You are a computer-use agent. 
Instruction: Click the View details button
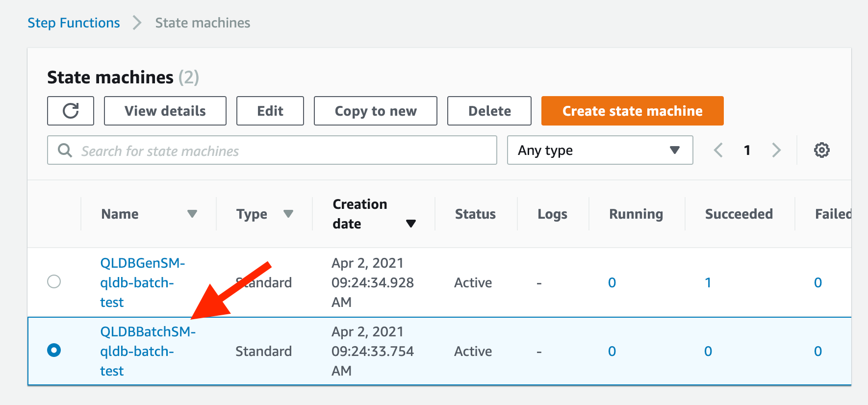coord(165,111)
